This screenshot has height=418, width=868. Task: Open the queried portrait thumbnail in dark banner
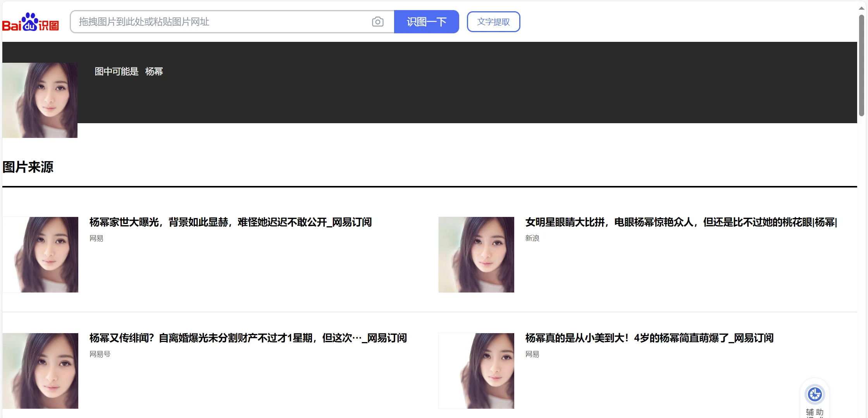pos(40,100)
